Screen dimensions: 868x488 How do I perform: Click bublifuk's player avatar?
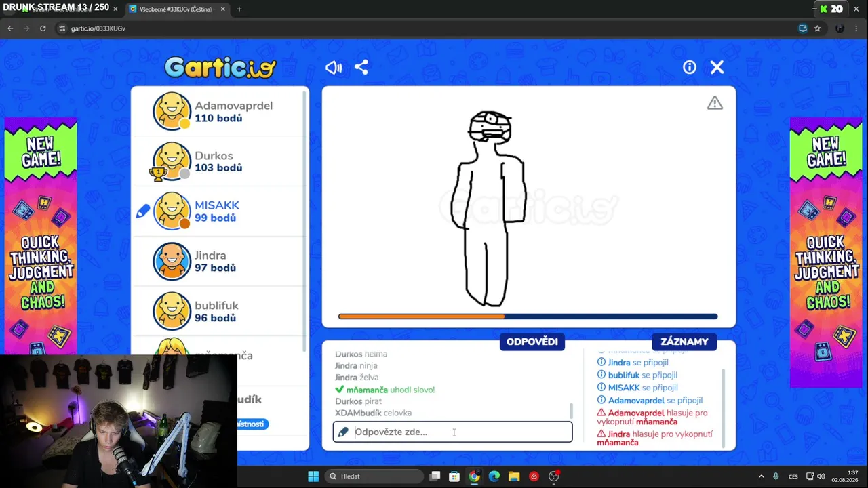(x=172, y=312)
